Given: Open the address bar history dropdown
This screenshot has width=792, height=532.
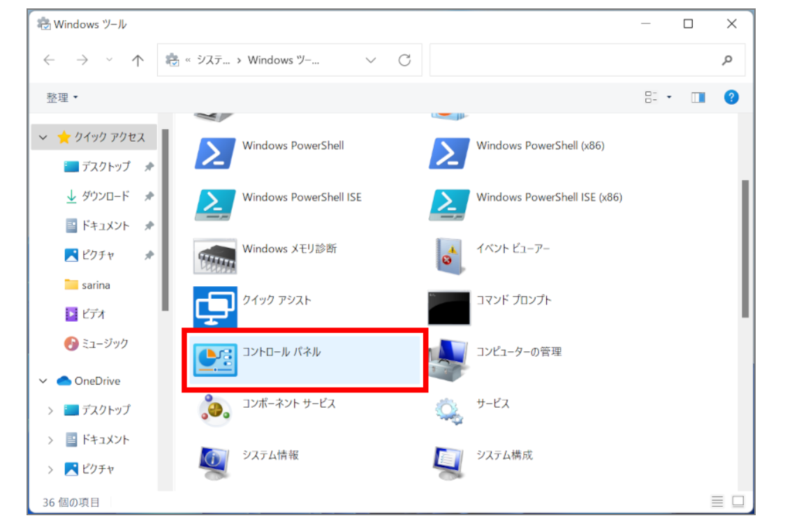Looking at the screenshot, I should (x=371, y=60).
